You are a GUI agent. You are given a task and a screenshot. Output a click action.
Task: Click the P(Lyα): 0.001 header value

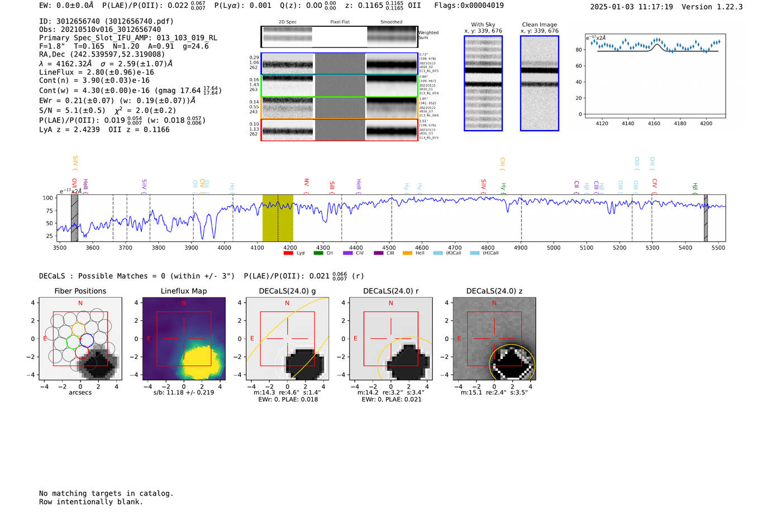[242, 5]
